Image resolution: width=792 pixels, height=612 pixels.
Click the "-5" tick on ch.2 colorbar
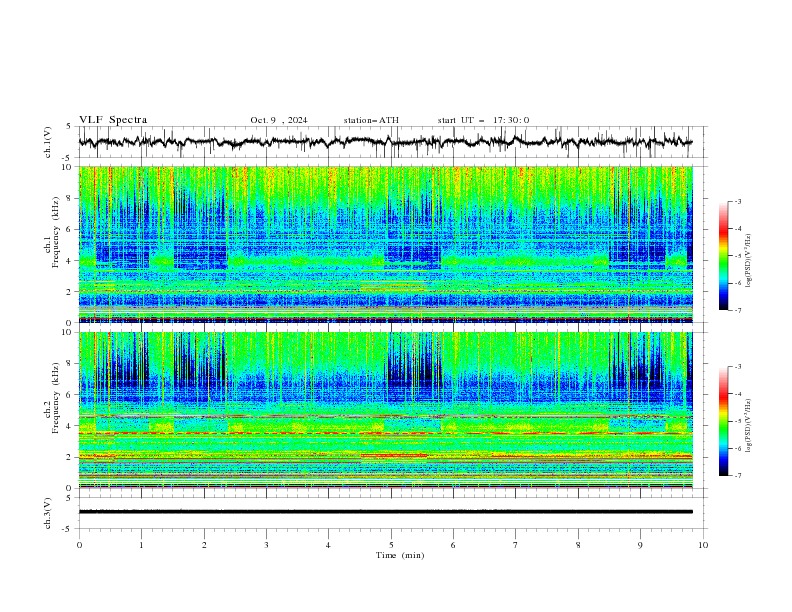click(737, 421)
